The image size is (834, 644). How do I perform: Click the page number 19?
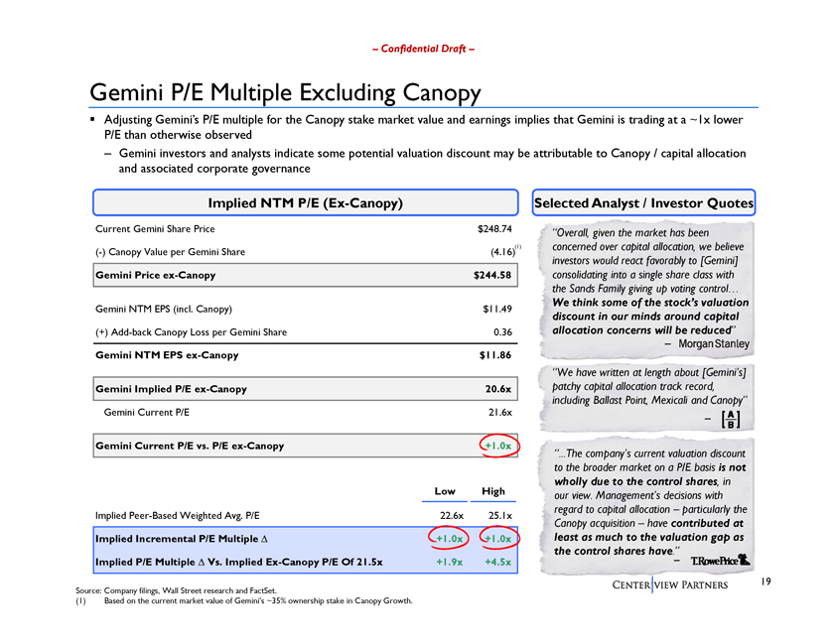(765, 581)
